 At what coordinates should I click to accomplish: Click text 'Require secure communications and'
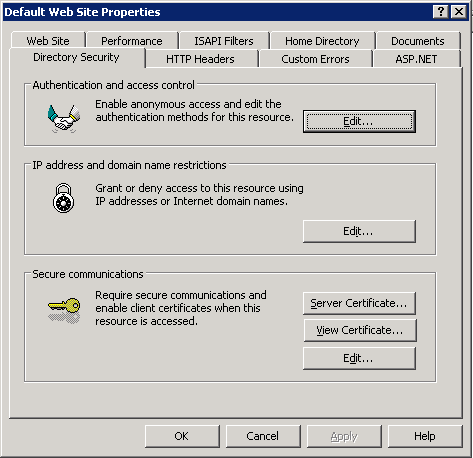click(x=181, y=295)
